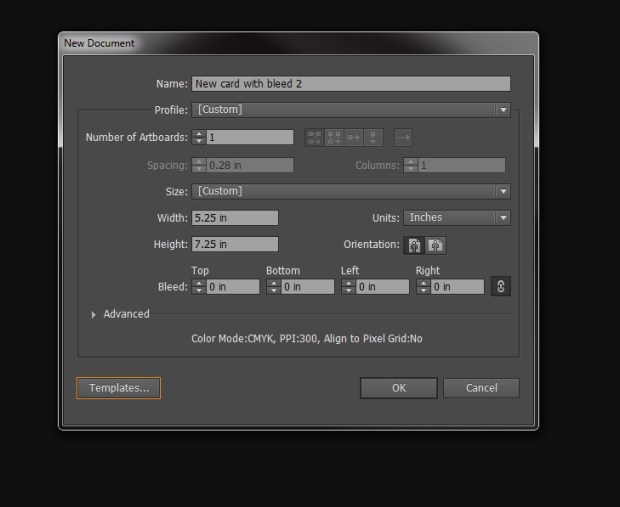Click the Top bleed stepper arrows
This screenshot has height=507, width=620.
pyautogui.click(x=198, y=287)
